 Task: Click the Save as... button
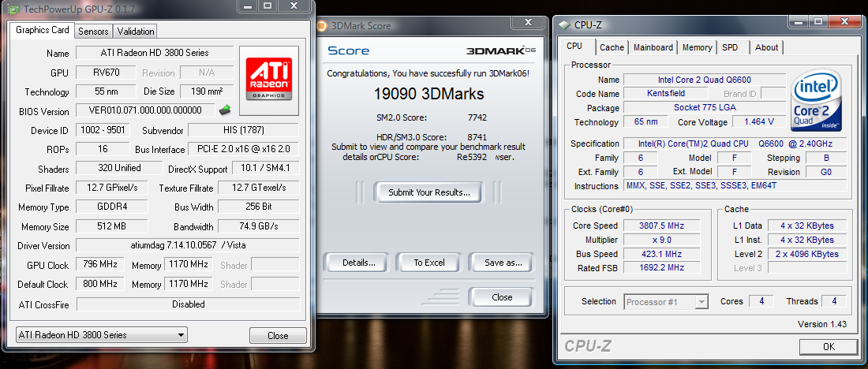coord(503,263)
